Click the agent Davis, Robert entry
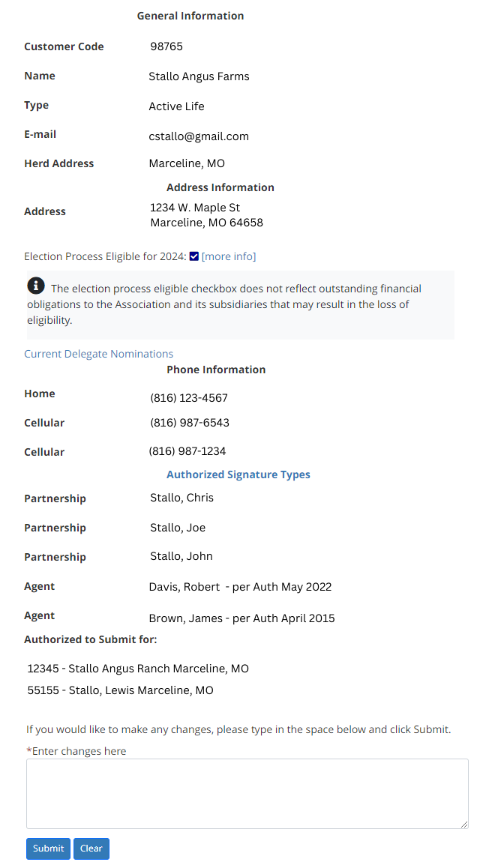The height and width of the screenshot is (868, 483). 241,587
